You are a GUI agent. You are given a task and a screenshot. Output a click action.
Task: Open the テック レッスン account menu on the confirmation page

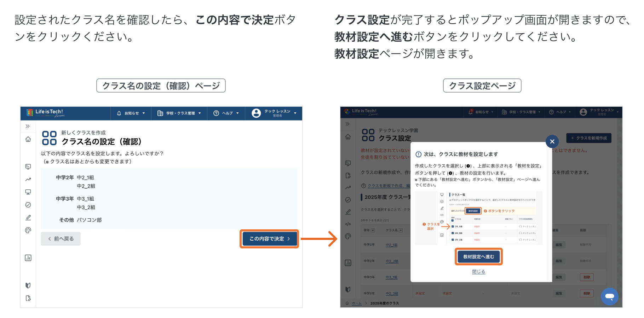point(274,113)
